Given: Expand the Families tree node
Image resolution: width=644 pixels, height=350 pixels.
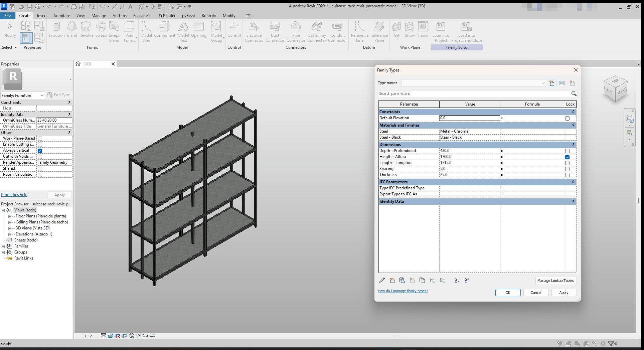Looking at the screenshot, I should click(x=3, y=246).
